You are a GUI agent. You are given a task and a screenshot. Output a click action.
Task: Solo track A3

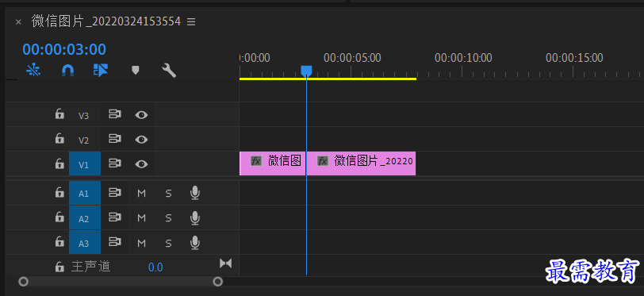(x=168, y=244)
